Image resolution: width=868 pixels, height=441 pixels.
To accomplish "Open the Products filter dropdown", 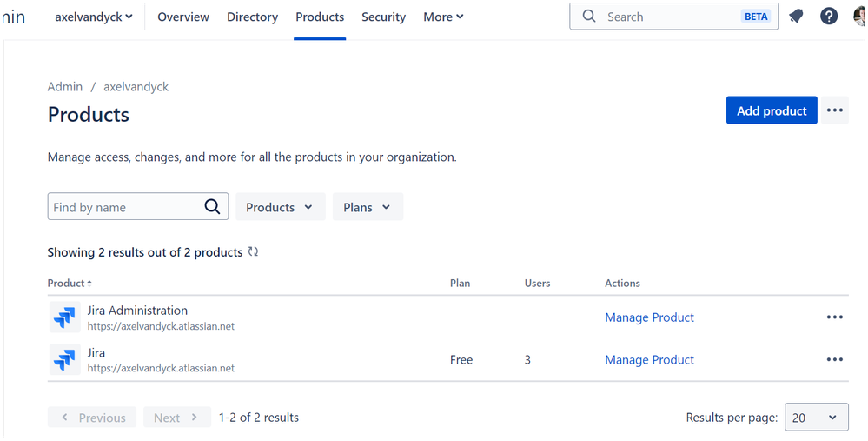I will [281, 207].
